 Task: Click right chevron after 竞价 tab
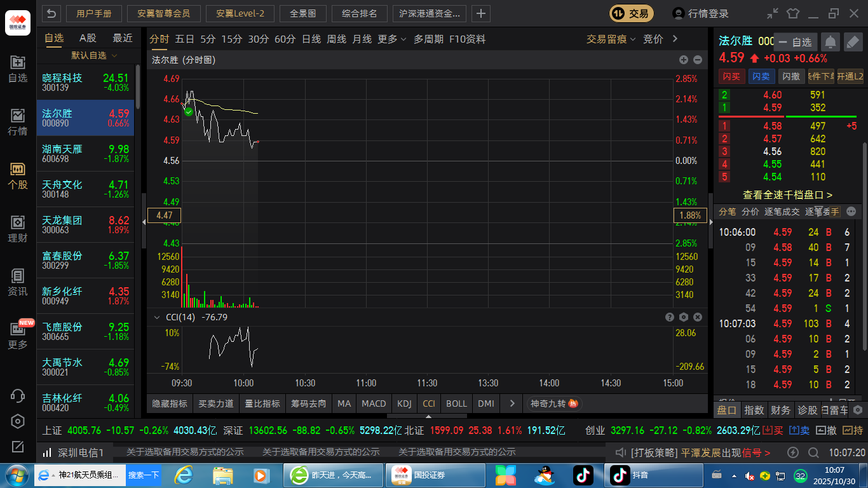point(675,39)
